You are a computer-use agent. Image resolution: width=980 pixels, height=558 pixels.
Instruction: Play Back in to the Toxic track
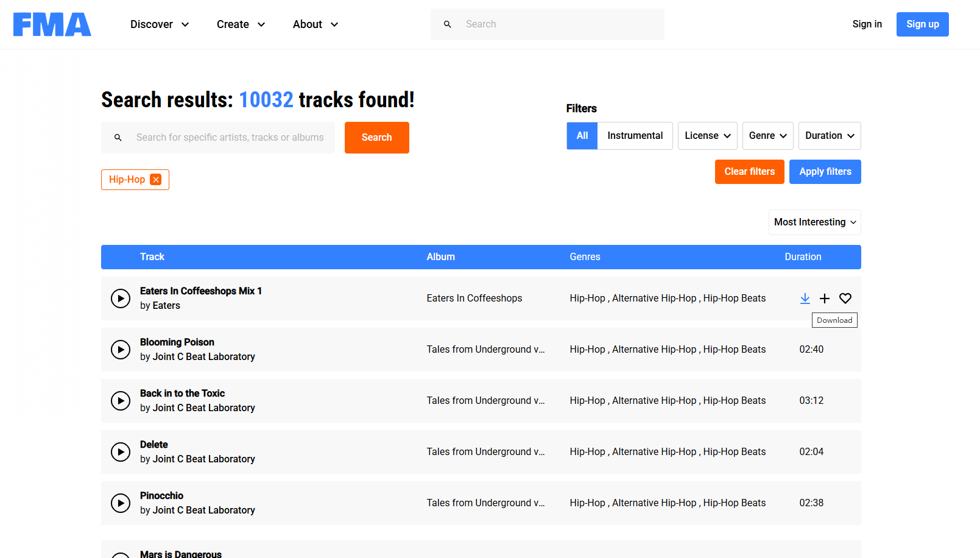[121, 401]
